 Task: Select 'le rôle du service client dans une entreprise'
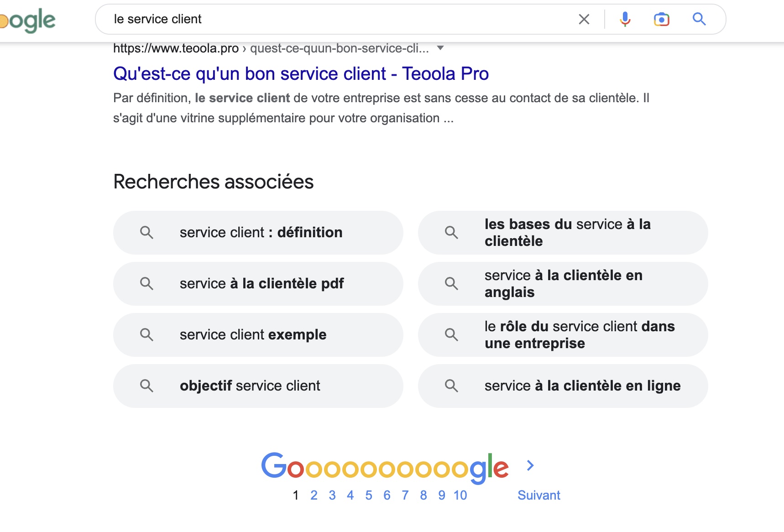(x=563, y=335)
